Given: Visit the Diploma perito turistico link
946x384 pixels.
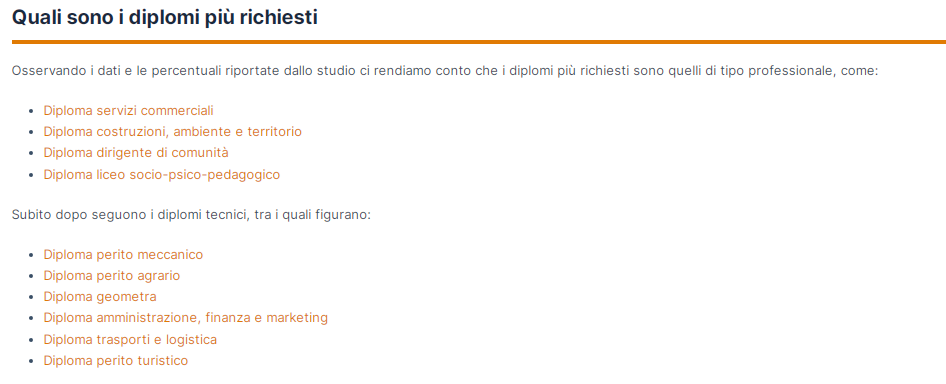Looking at the screenshot, I should click(116, 360).
